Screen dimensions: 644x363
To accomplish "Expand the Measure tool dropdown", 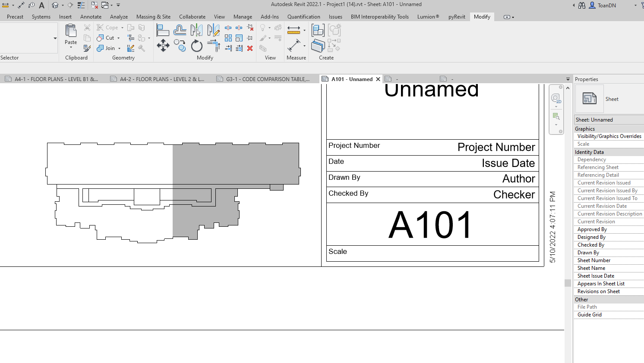I will [304, 31].
